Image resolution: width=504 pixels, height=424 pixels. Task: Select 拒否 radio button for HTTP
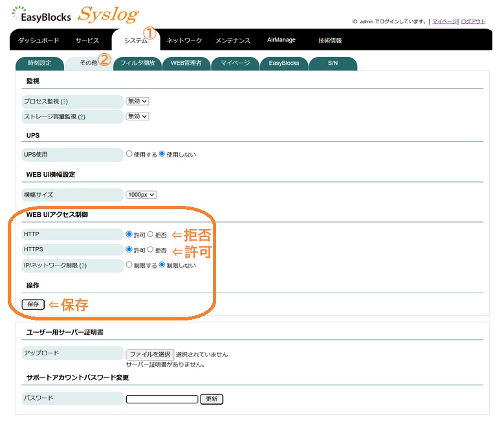pyautogui.click(x=151, y=234)
